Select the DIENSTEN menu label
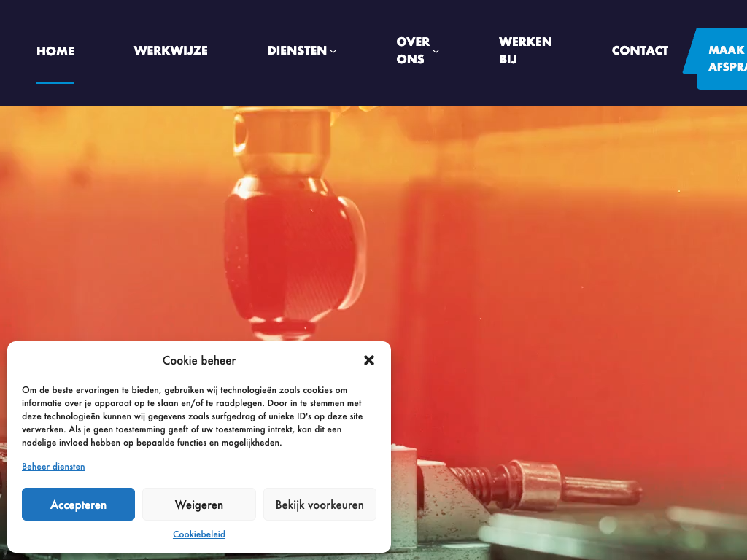The height and width of the screenshot is (560, 747). pos(298,50)
